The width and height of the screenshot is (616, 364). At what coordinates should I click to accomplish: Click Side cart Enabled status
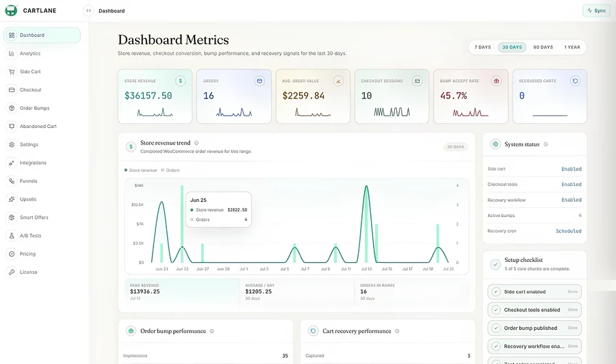[572, 169]
